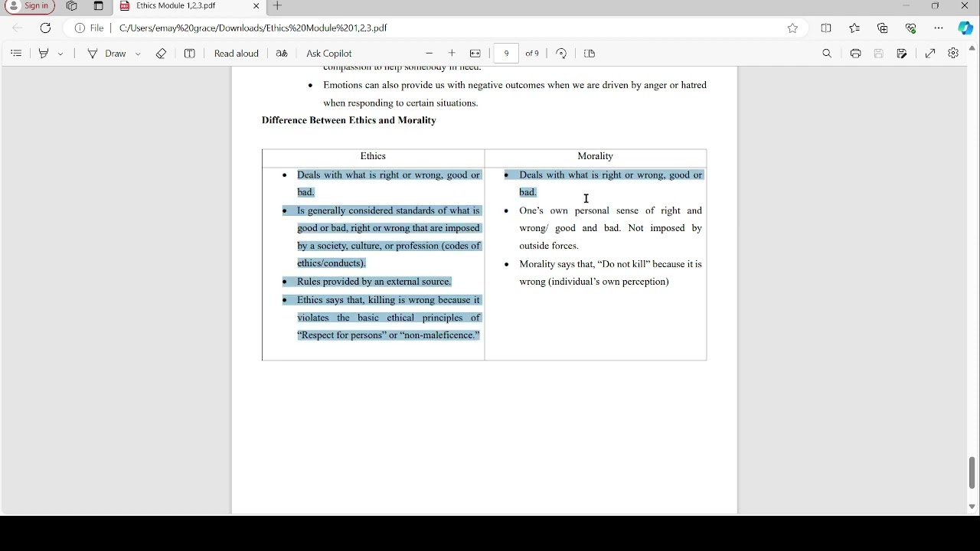Viewport: 980px width, 551px height.
Task: Click the "of 9" page count label
Action: [532, 54]
